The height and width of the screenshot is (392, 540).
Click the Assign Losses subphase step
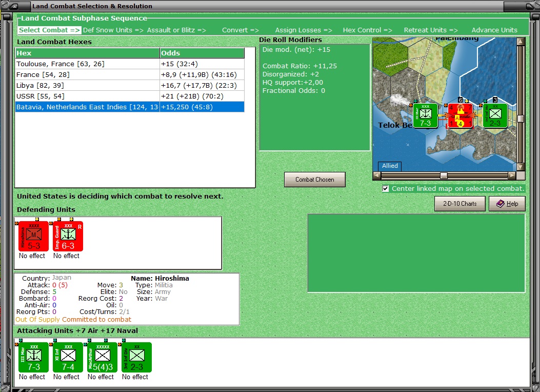(304, 30)
